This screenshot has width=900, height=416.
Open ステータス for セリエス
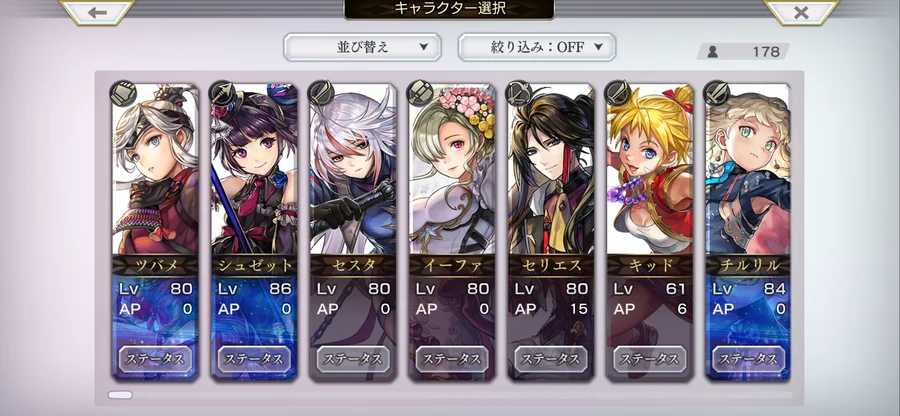[x=551, y=359]
